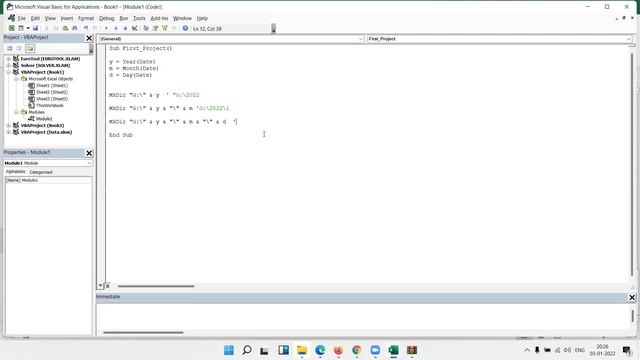640x360 pixels.
Task: Open the Format menu
Action: coord(86,18)
